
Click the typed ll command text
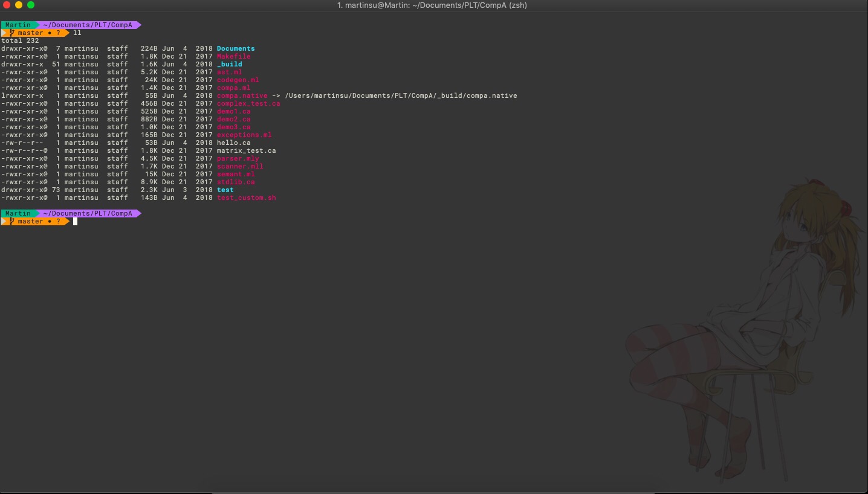tap(77, 33)
